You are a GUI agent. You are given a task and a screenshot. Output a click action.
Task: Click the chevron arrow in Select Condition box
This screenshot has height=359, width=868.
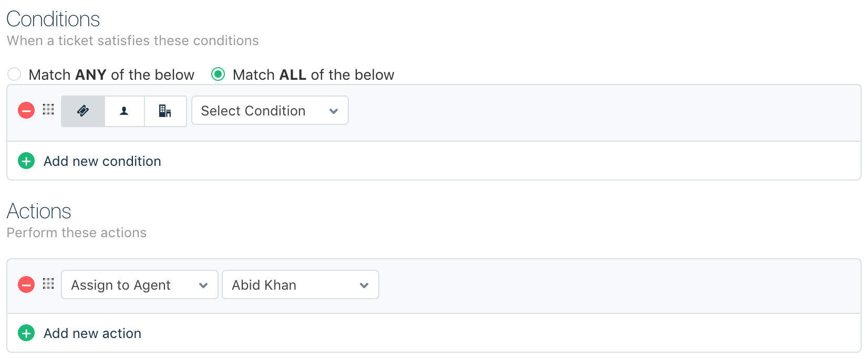click(333, 111)
